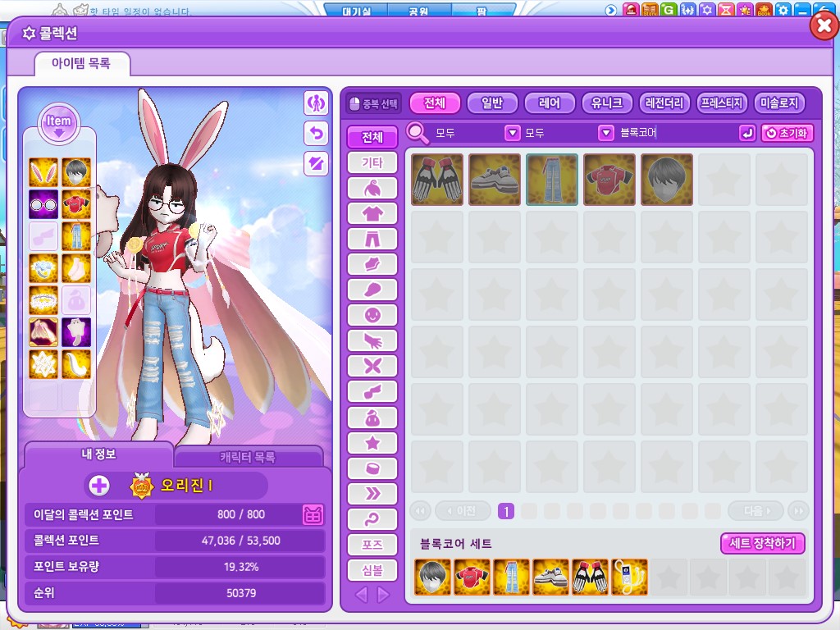Click the bunny ears equipped slot
This screenshot has width=840, height=630.
pos(43,172)
